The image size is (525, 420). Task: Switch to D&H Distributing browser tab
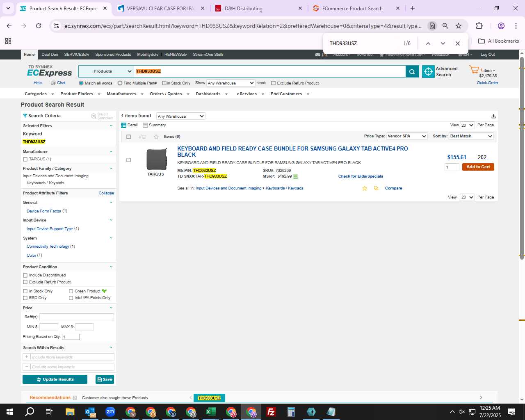pyautogui.click(x=259, y=8)
